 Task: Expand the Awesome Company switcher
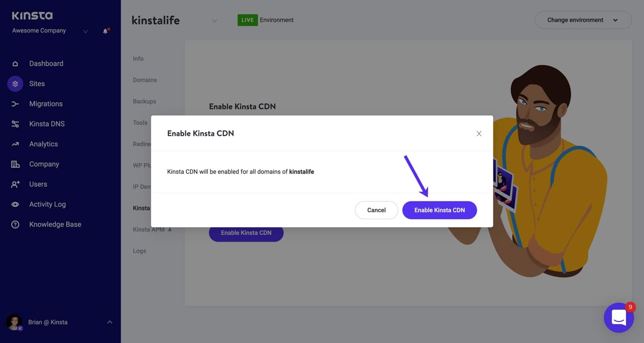pos(85,31)
